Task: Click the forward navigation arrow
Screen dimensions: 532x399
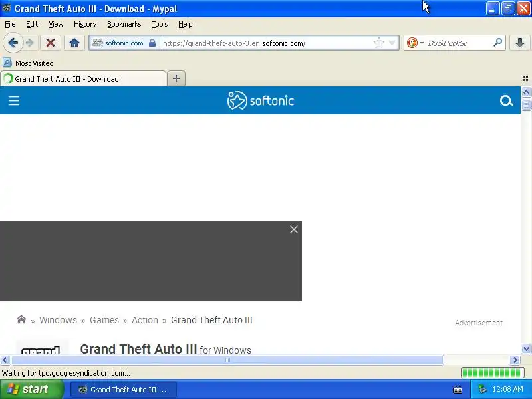Action: [30, 43]
